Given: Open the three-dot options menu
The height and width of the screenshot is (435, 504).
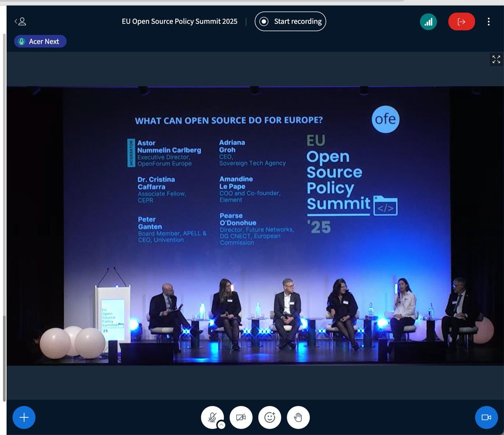Looking at the screenshot, I should tap(488, 22).
